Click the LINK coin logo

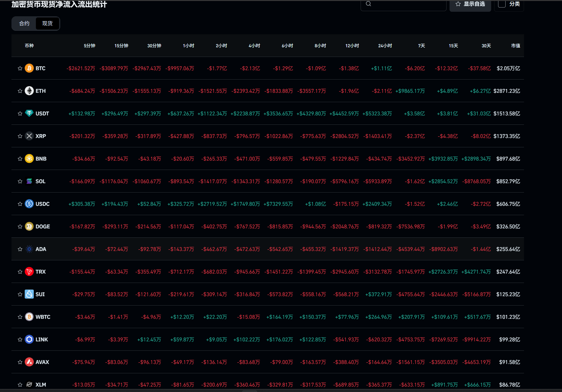pyautogui.click(x=29, y=340)
